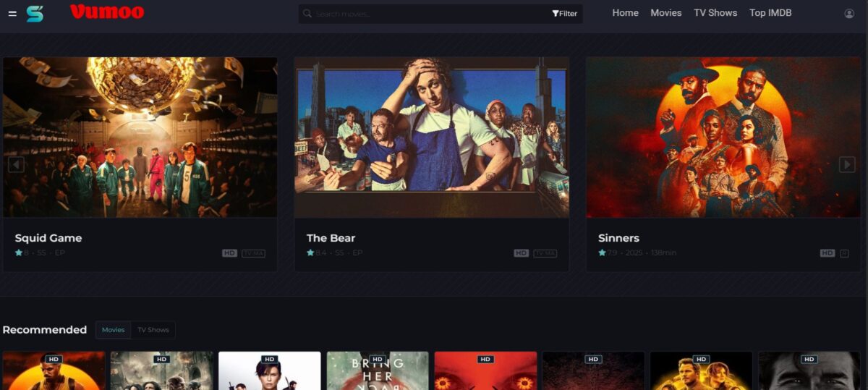Select the TV Shows tab under Recommended
Image resolution: width=868 pixels, height=390 pixels.
coord(153,330)
